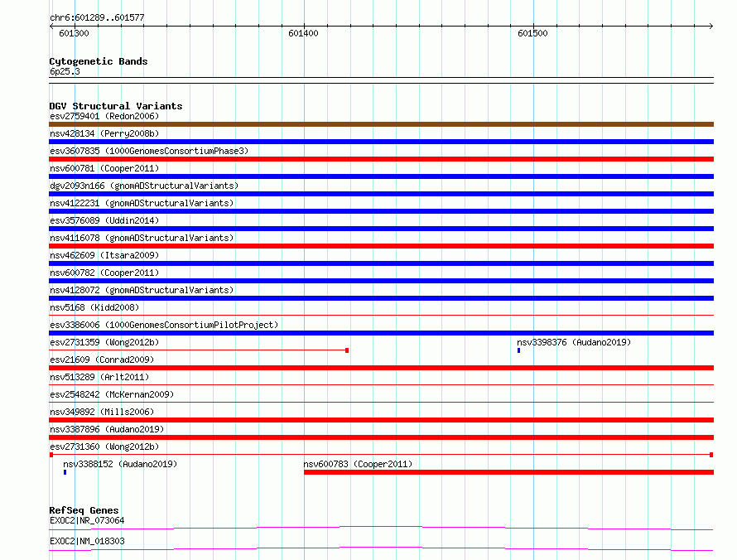Click small blue marker under nsv3388152
737x560 pixels.
click(65, 472)
